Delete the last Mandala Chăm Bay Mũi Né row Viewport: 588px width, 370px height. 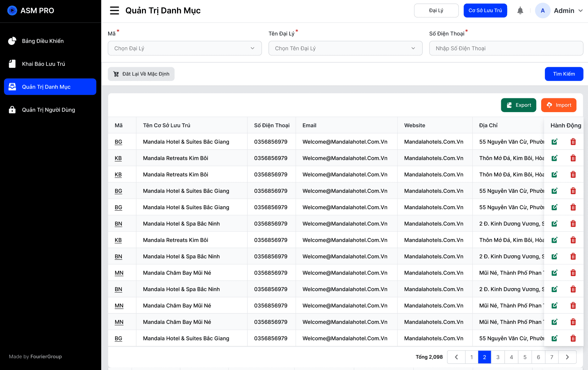tap(573, 322)
